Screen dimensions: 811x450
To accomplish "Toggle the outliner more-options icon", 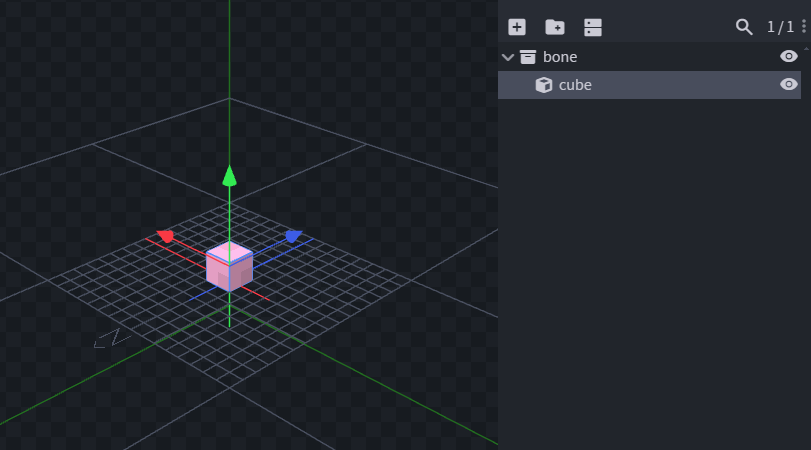I will click(593, 27).
